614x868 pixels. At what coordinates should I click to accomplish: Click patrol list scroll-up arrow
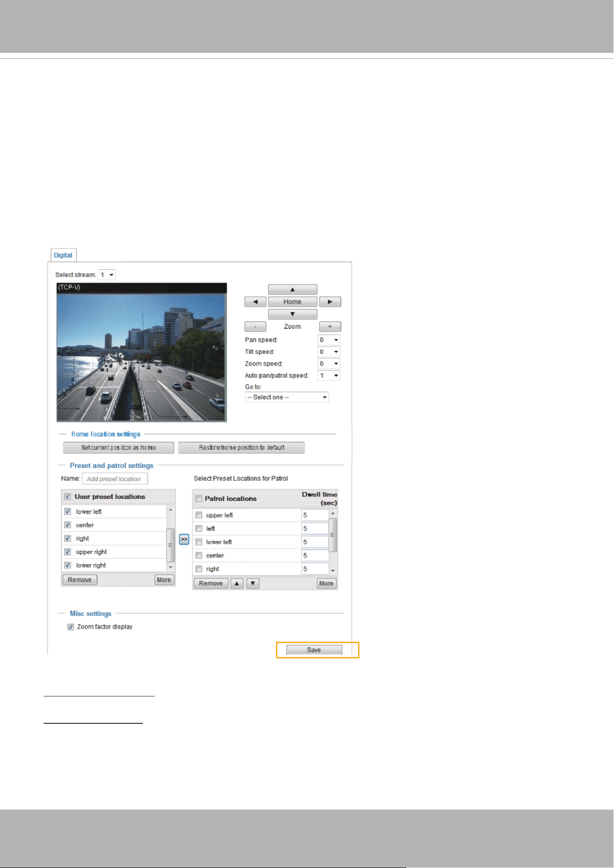pyautogui.click(x=333, y=514)
